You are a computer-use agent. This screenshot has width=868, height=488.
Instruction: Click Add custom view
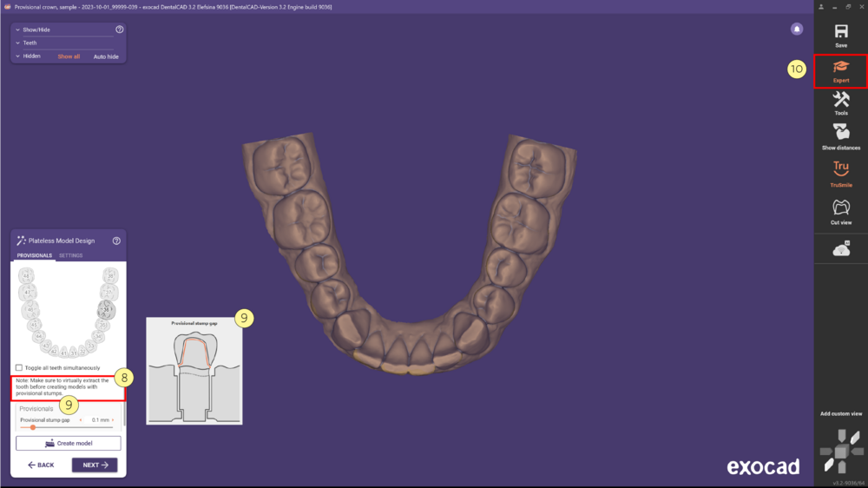point(841,414)
